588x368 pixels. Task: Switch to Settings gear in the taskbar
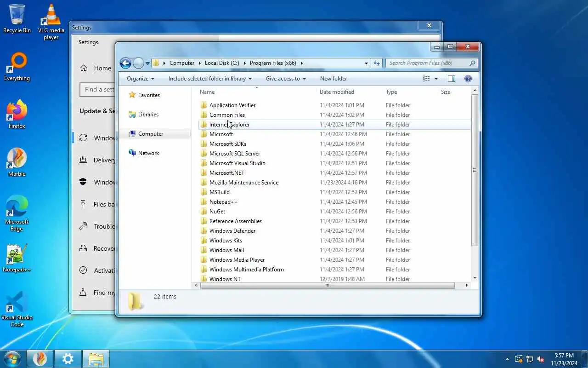click(x=68, y=359)
